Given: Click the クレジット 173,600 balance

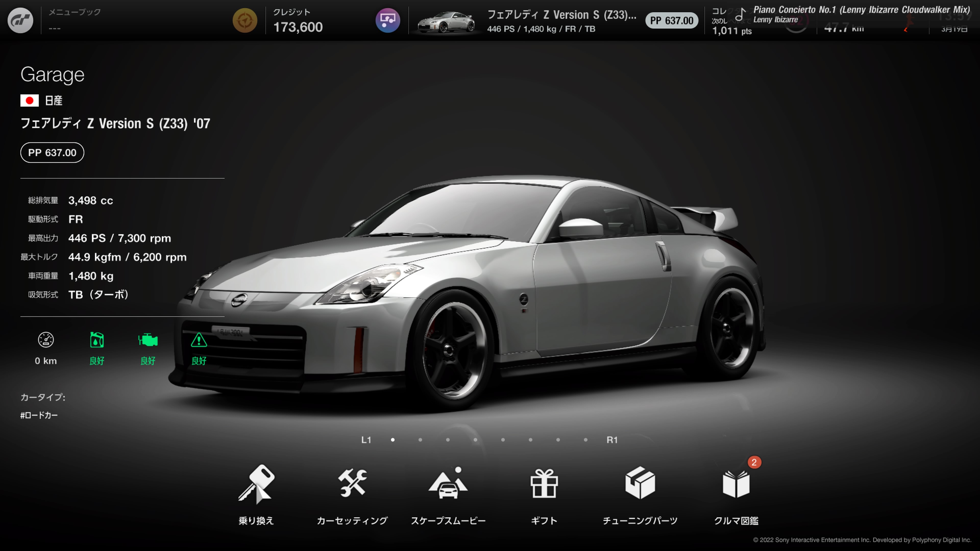Looking at the screenshot, I should (x=298, y=21).
